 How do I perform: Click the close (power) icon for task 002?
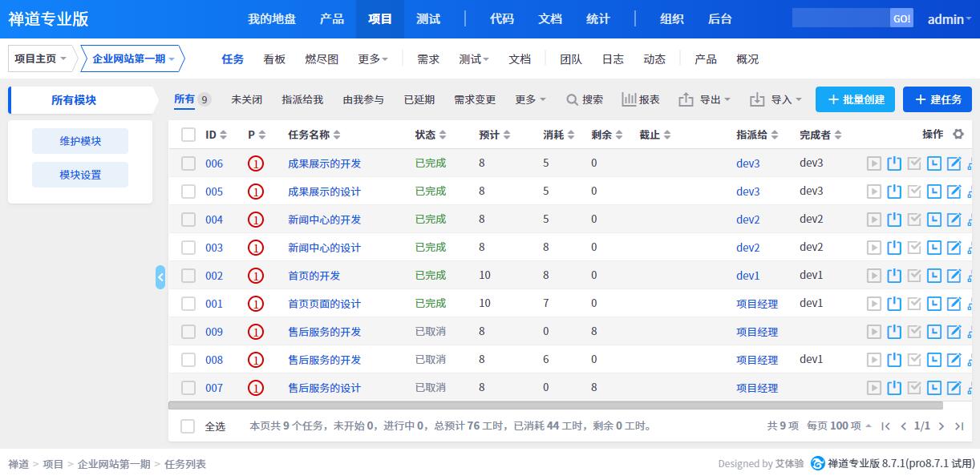coord(894,276)
